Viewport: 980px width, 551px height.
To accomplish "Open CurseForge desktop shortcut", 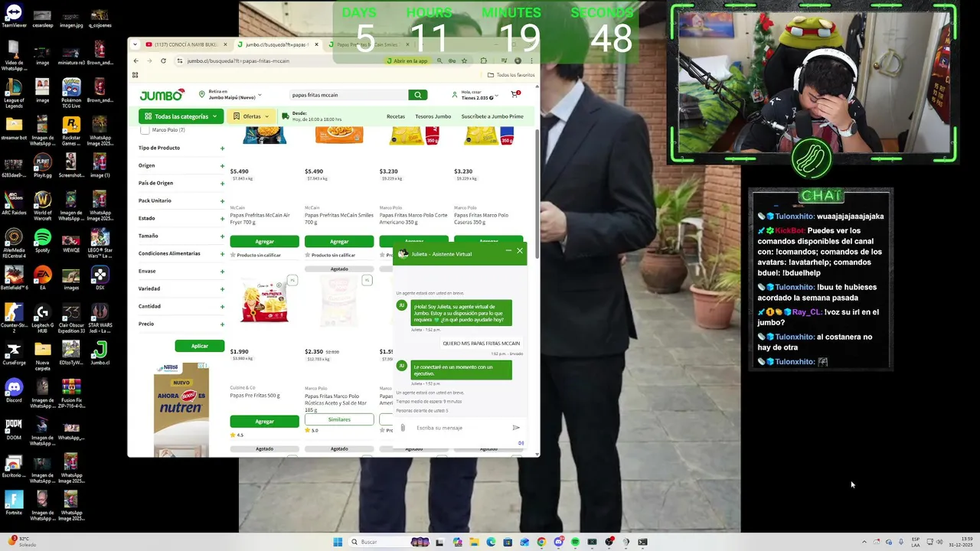I will tap(14, 351).
